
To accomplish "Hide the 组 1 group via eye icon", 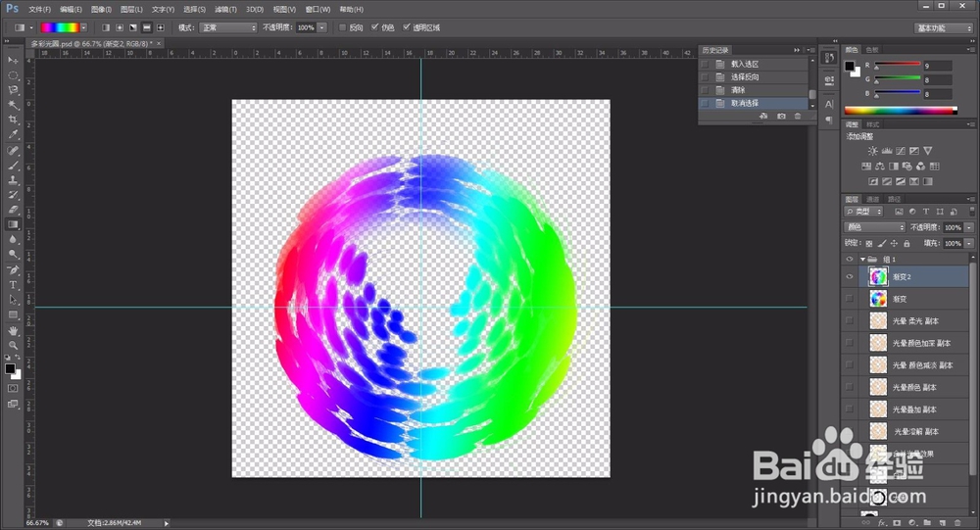I will pos(850,259).
